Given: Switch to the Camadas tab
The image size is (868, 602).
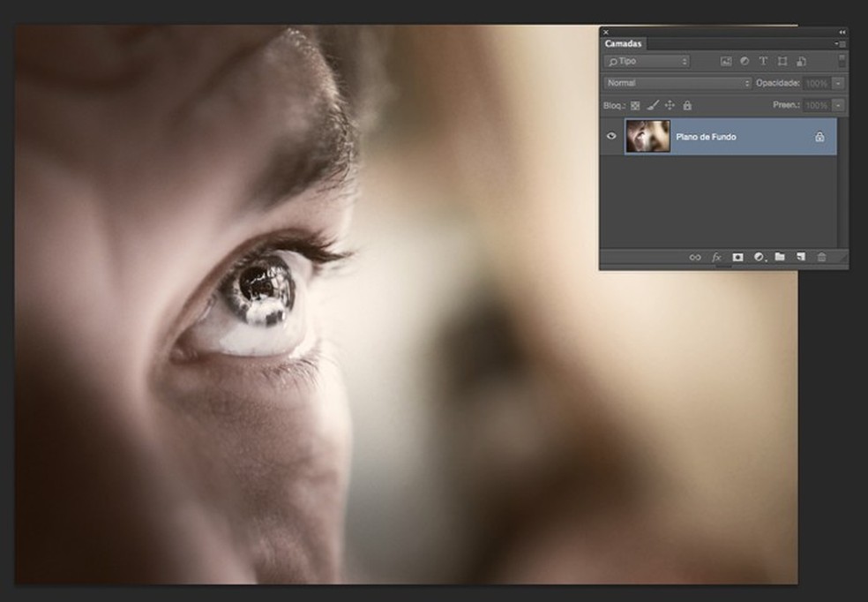Looking at the screenshot, I should (623, 44).
